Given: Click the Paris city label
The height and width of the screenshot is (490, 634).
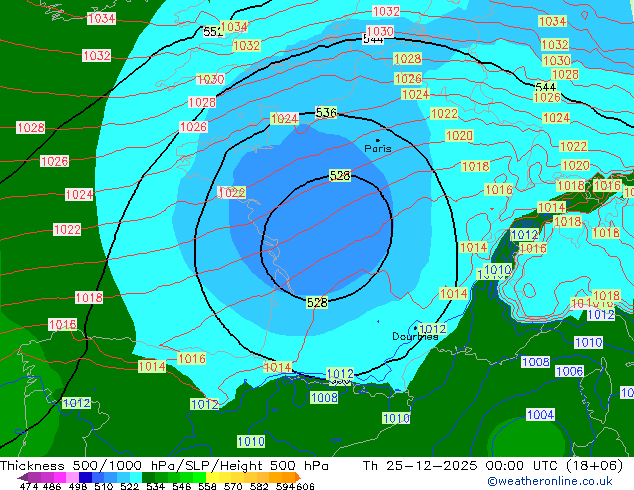Looking at the screenshot, I should click(x=378, y=148).
